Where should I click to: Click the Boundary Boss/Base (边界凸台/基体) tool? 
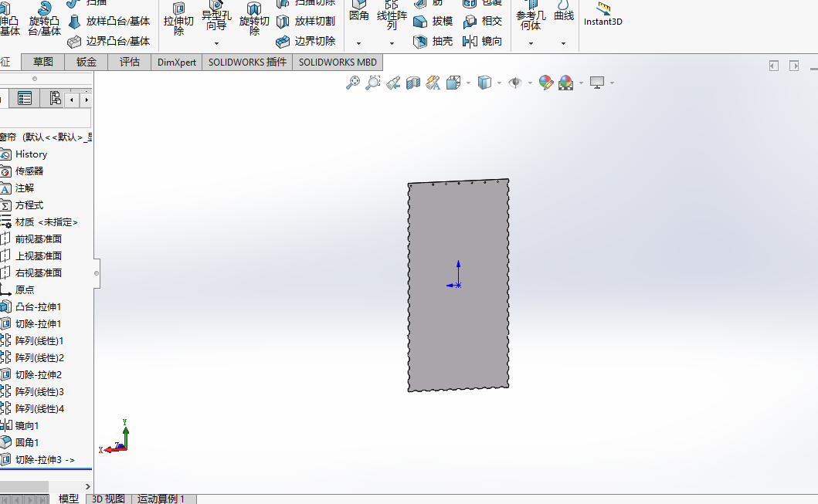[x=110, y=41]
